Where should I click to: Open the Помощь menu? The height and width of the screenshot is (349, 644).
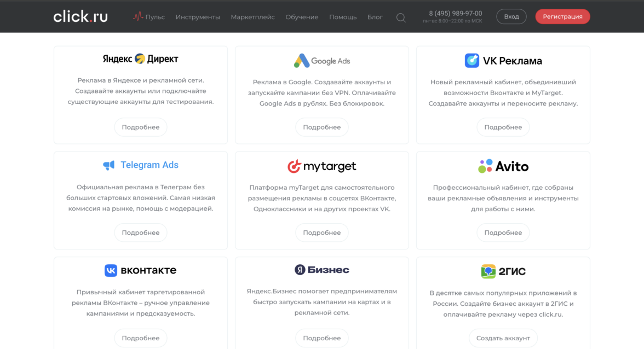pyautogui.click(x=343, y=17)
